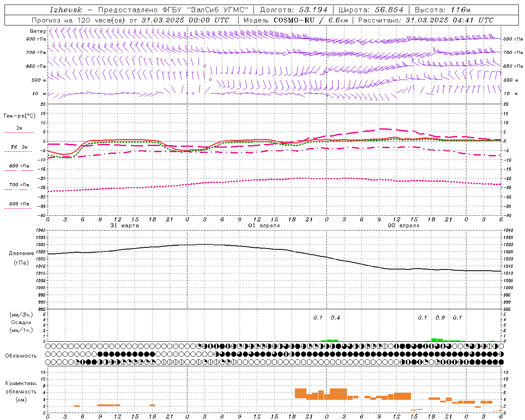Click the '02 апреля' date label
Viewport: 525px width, 420px height.
pyautogui.click(x=404, y=226)
